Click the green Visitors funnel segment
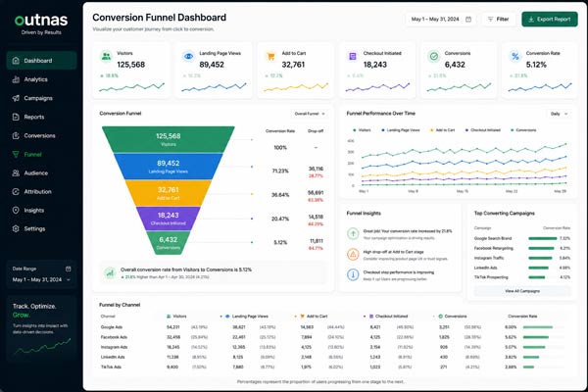The width and height of the screenshot is (588, 392). click(x=169, y=139)
